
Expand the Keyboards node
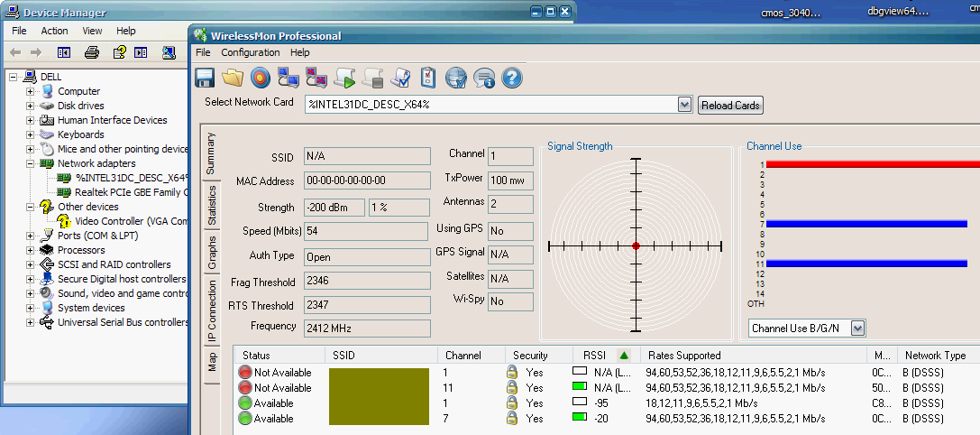[30, 134]
